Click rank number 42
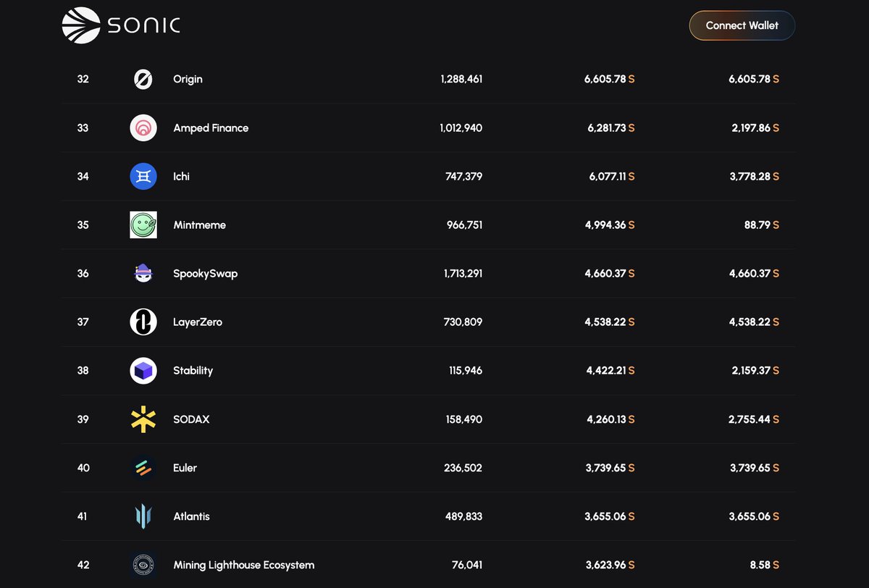Viewport: 869px width, 588px height. pos(83,565)
